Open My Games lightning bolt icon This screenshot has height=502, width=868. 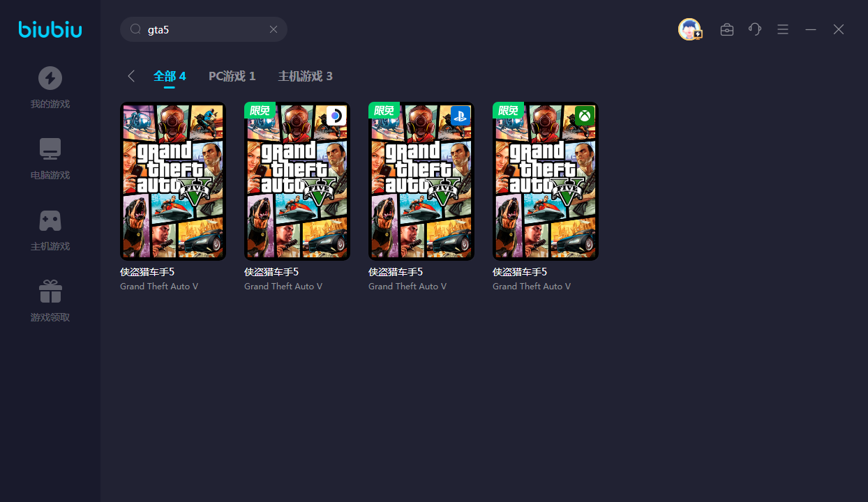tap(50, 78)
